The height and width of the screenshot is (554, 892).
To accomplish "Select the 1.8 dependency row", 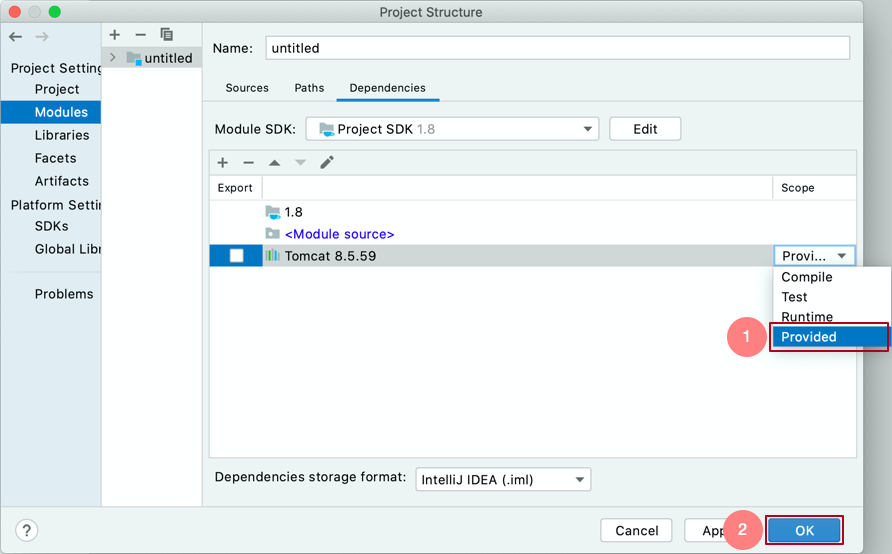I will pyautogui.click(x=532, y=212).
